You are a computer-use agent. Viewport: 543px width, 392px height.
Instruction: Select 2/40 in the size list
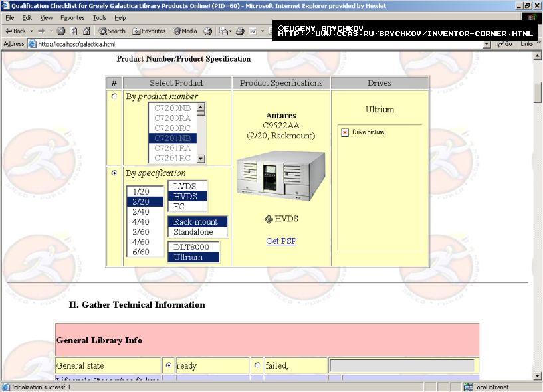point(145,211)
